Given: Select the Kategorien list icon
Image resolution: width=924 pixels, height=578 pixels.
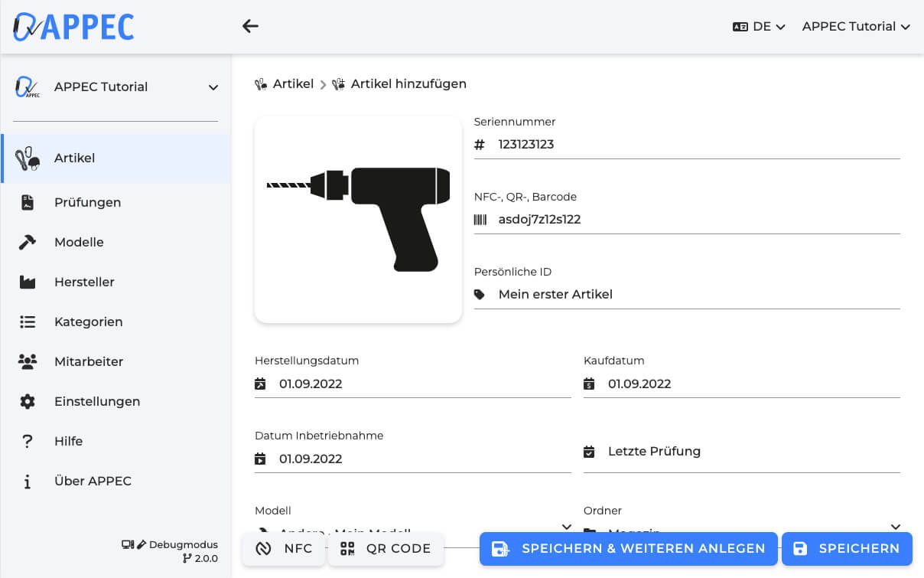Looking at the screenshot, I should tap(27, 322).
